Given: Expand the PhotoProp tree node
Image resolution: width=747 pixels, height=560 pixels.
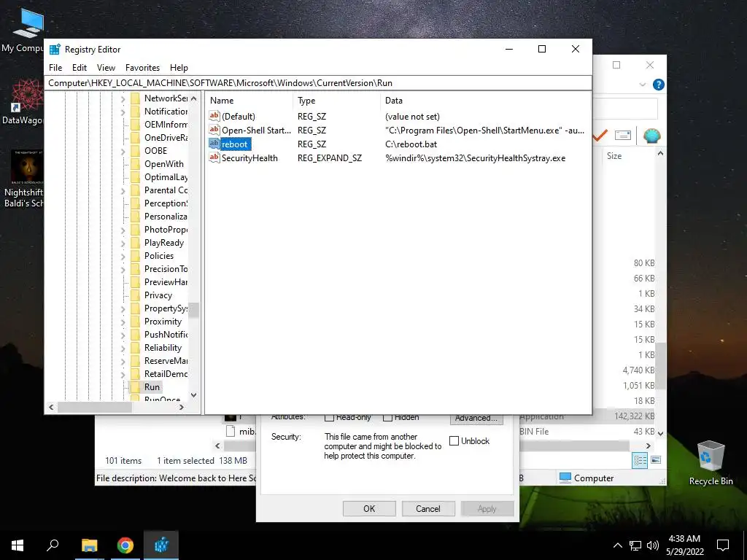Looking at the screenshot, I should (123, 230).
